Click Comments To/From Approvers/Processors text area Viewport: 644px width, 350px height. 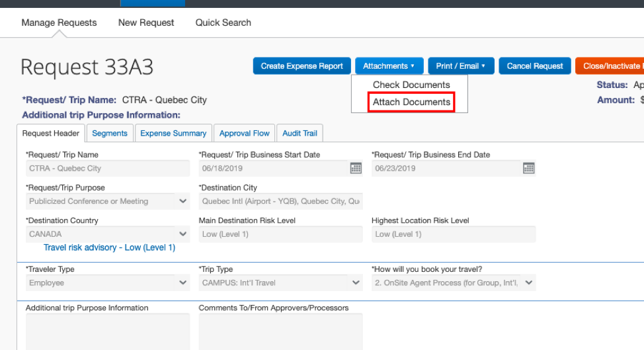click(280, 332)
